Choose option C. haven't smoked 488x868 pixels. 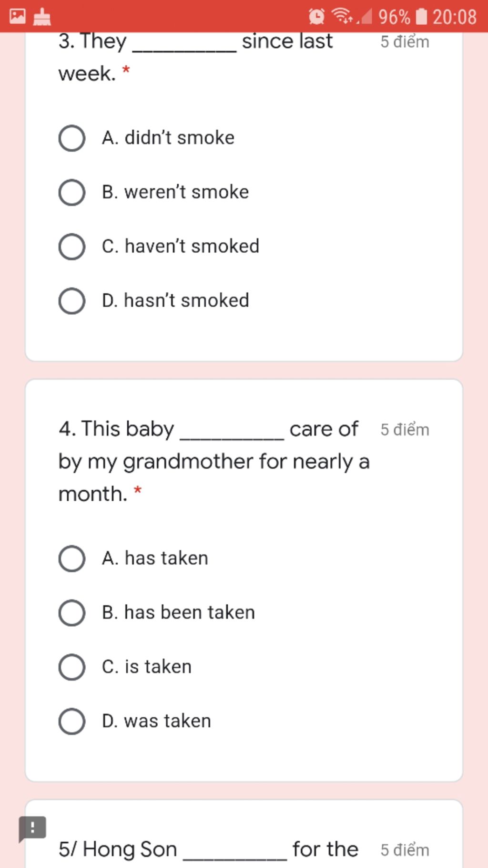pos(159,247)
